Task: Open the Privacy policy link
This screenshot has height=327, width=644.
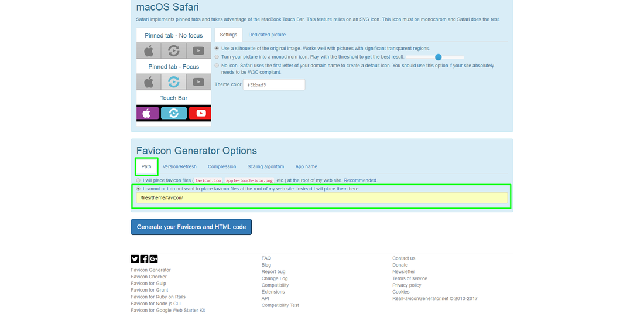Action: click(x=407, y=285)
